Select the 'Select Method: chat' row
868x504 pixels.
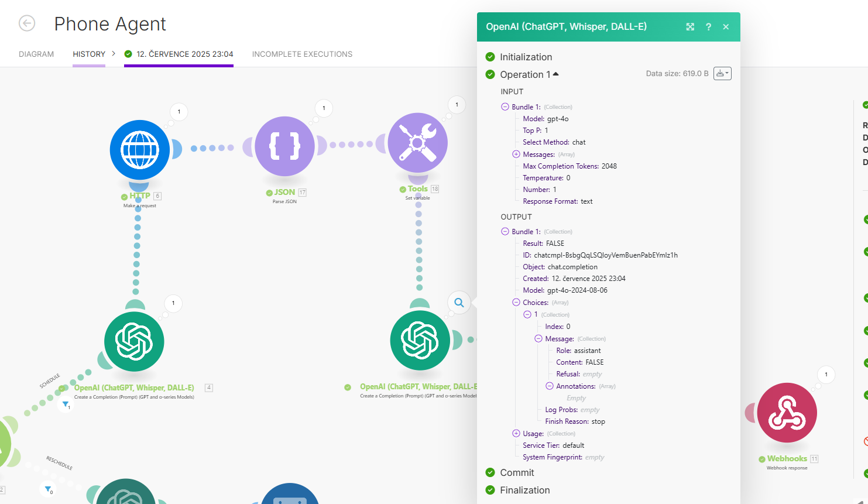pyautogui.click(x=554, y=142)
